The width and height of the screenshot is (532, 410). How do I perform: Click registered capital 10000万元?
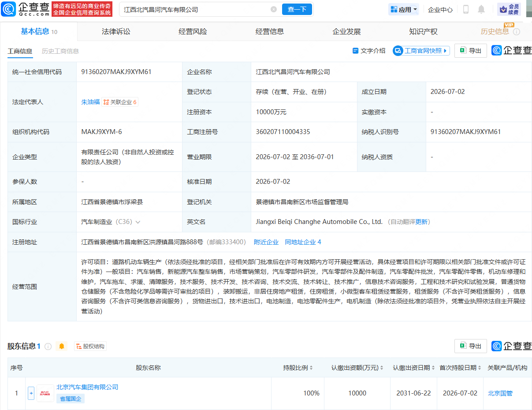(271, 112)
